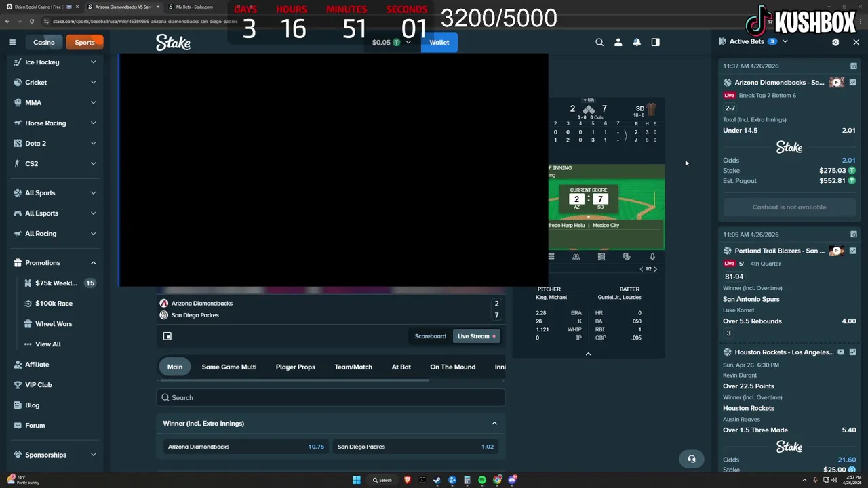Screen dimensions: 868x488
Task: Close the Active Bets panel
Action: (x=856, y=42)
